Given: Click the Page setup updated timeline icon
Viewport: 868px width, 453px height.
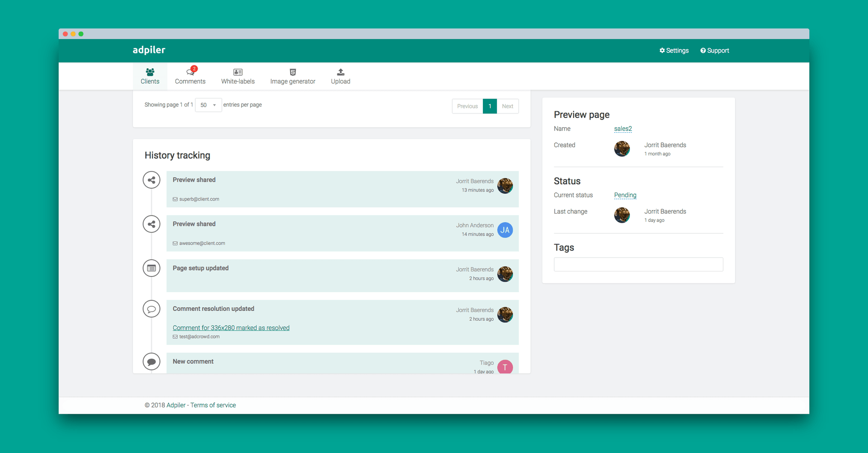Looking at the screenshot, I should 151,268.
